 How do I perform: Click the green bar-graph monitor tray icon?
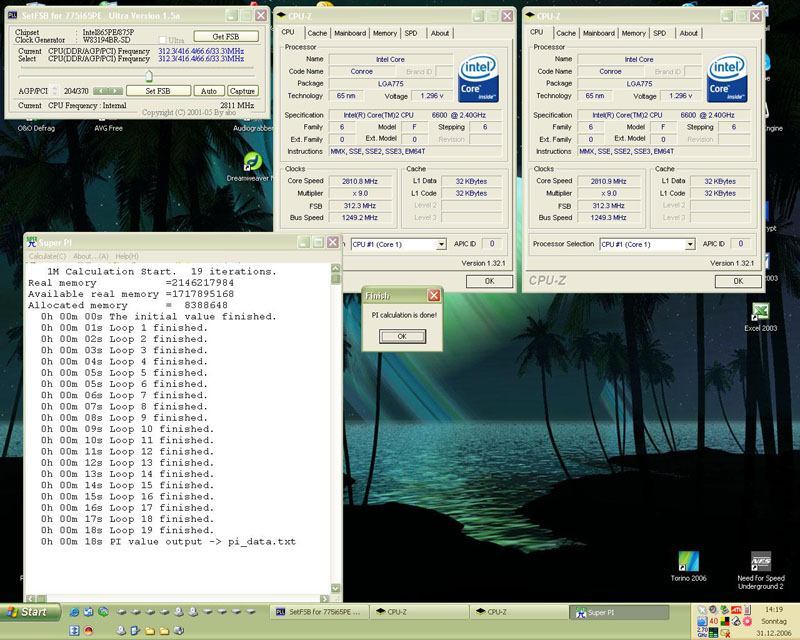pos(713,633)
